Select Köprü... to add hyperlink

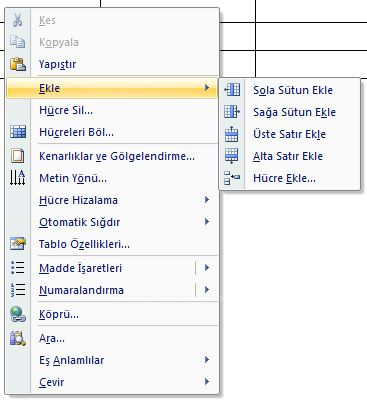point(112,314)
